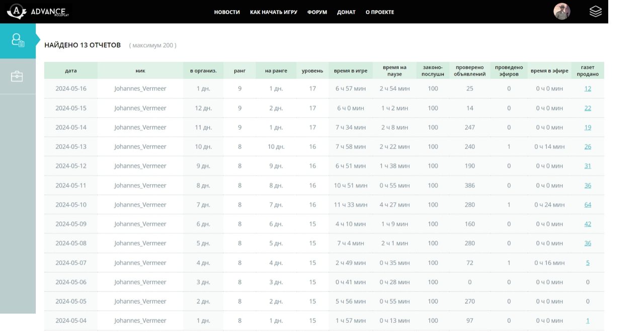This screenshot has width=644, height=332.
Task: Click the 10 дн. rank duration cell
Action: [276, 147]
